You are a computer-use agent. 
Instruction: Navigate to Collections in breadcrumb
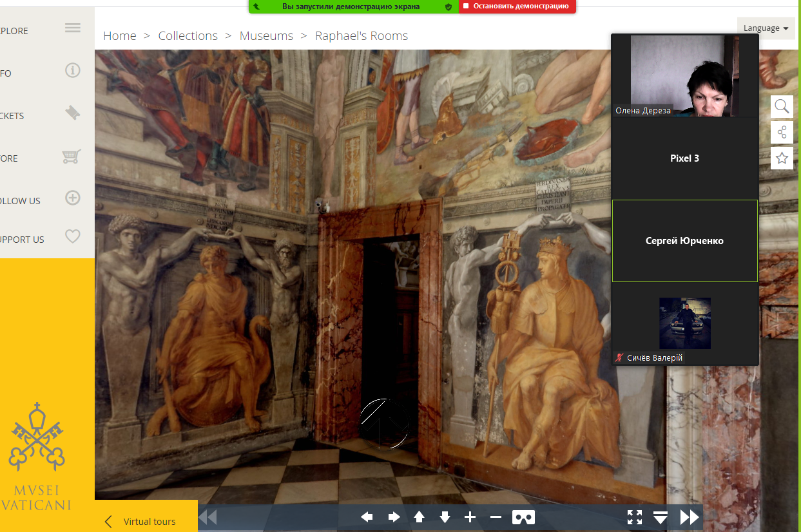pos(188,36)
